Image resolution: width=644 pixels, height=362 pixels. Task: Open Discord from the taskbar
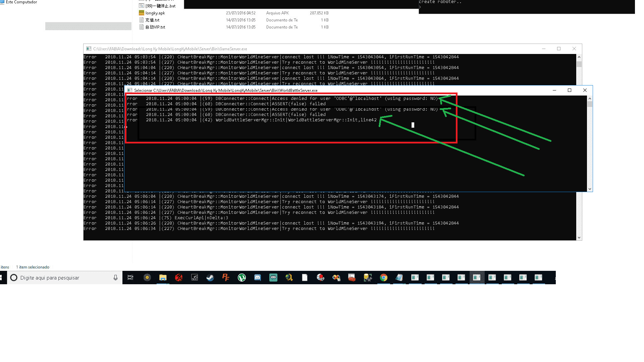[258, 278]
